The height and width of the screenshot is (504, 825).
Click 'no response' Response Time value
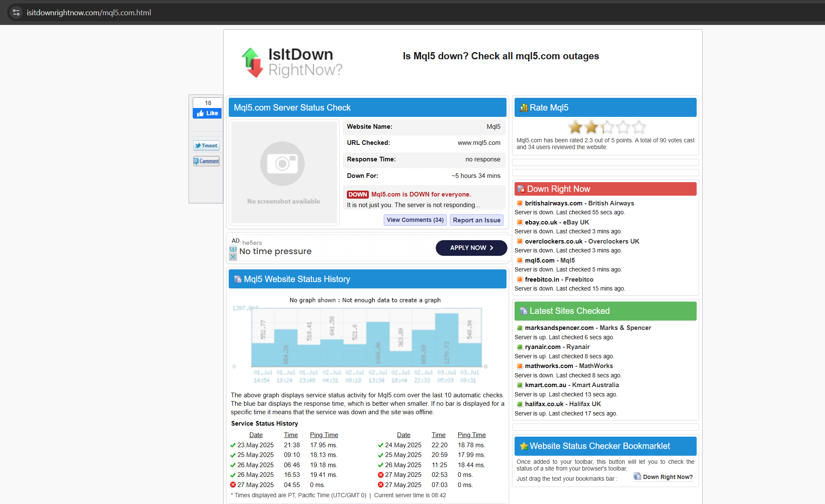click(x=483, y=159)
